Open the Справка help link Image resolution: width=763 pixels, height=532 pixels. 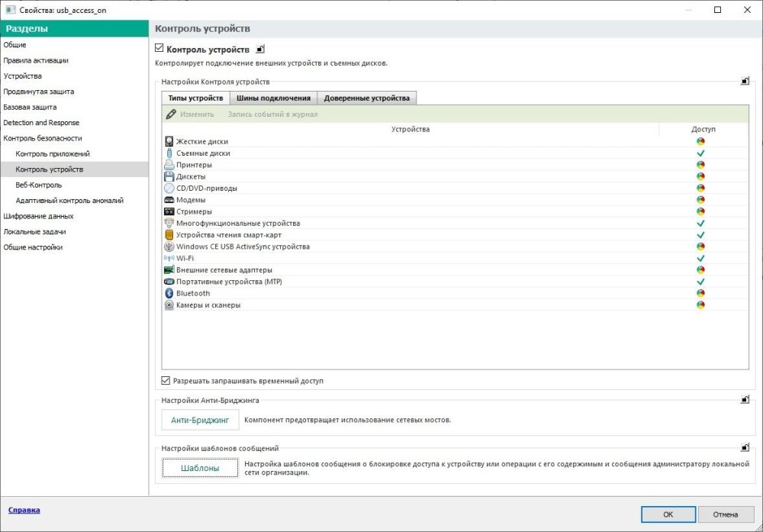tap(24, 510)
